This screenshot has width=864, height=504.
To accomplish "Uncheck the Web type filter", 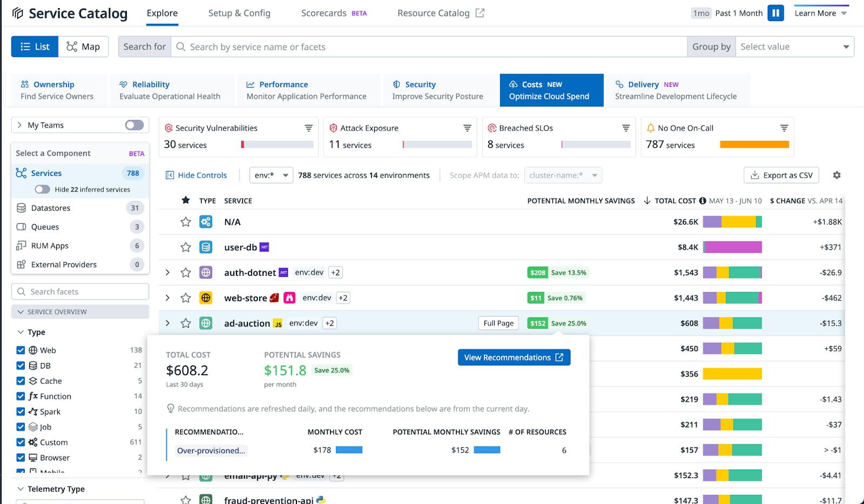I will coord(21,350).
